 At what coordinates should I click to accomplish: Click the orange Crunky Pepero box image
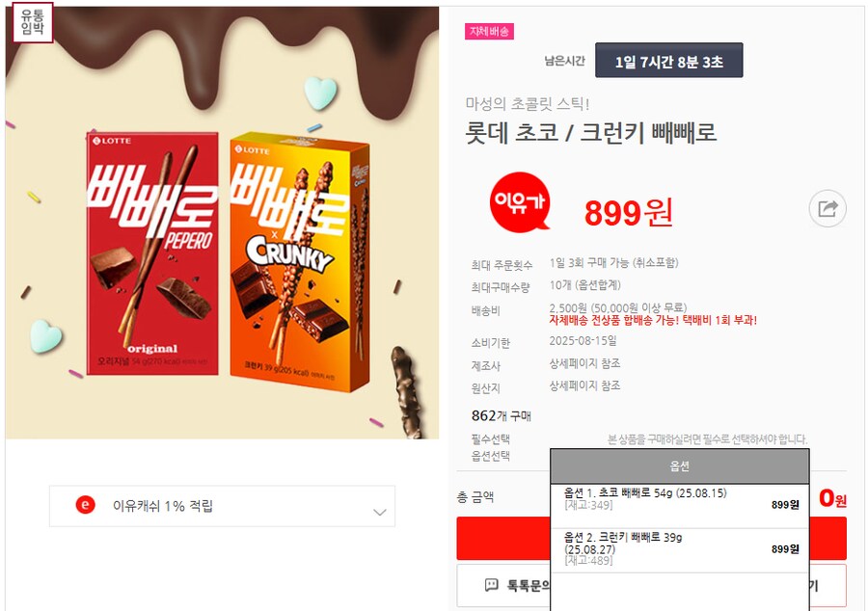[299, 263]
